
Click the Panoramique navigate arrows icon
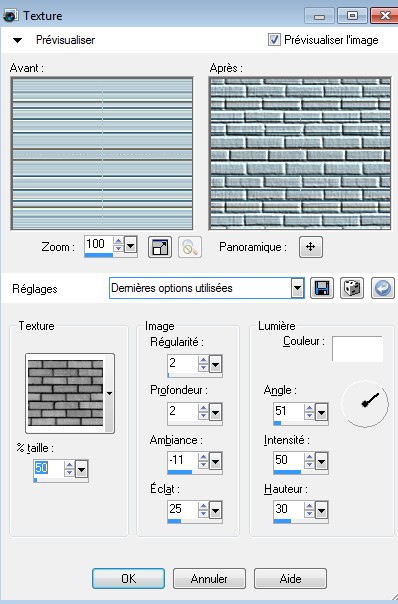coord(311,247)
